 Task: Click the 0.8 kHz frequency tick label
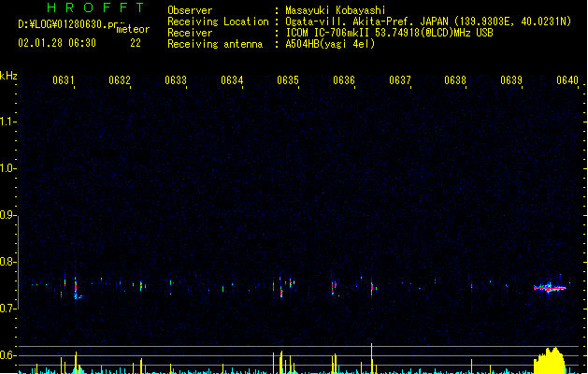pyautogui.click(x=7, y=262)
